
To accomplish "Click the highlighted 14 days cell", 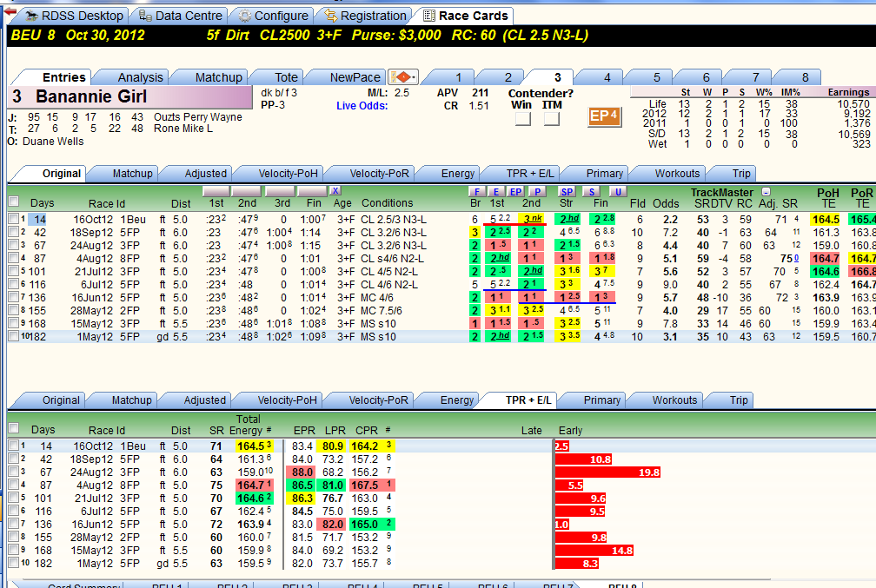I will click(x=39, y=220).
